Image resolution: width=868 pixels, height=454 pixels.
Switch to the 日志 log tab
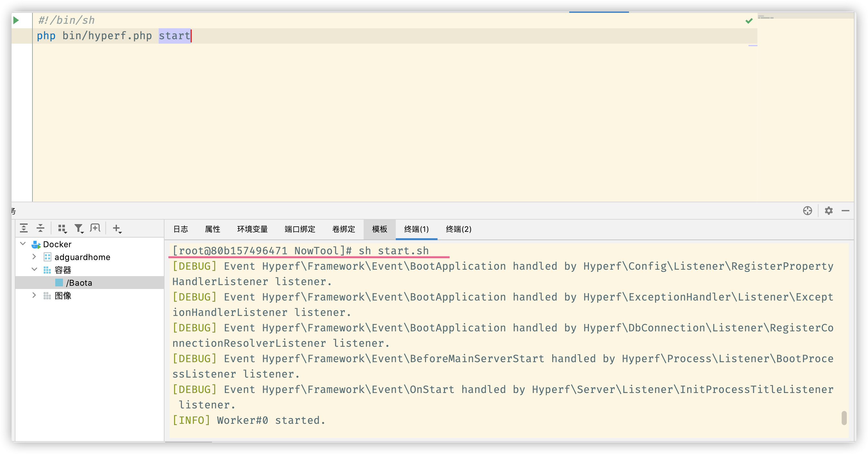(x=181, y=229)
